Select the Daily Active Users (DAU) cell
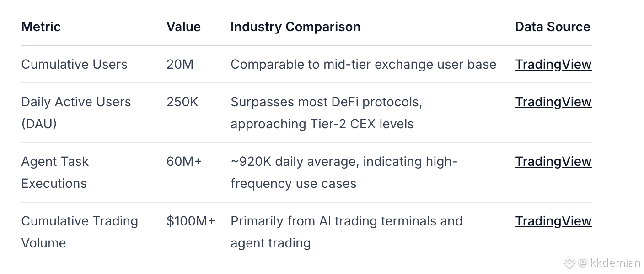This screenshot has height=274, width=644. [76, 113]
